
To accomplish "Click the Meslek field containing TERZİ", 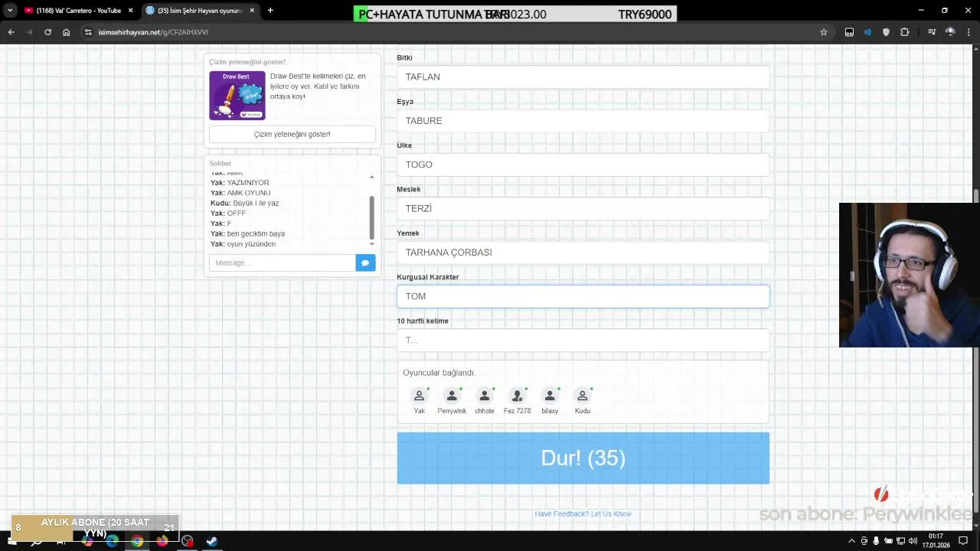I will (583, 208).
